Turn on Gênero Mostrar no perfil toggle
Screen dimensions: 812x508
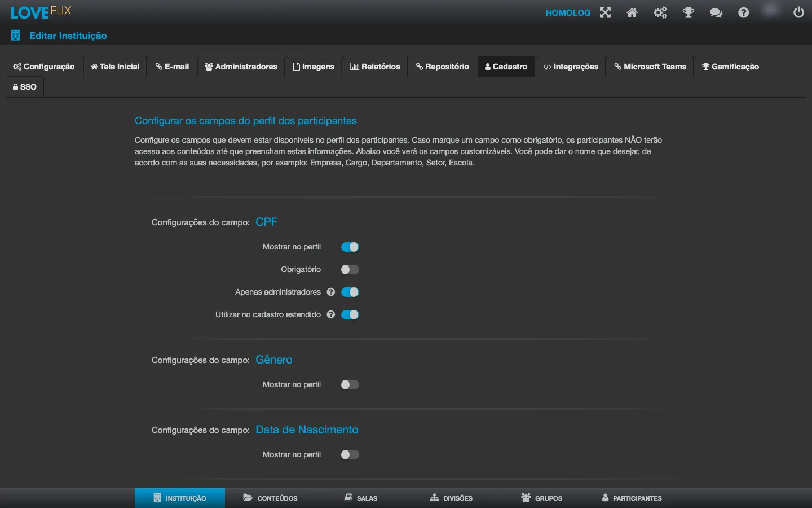click(x=350, y=384)
